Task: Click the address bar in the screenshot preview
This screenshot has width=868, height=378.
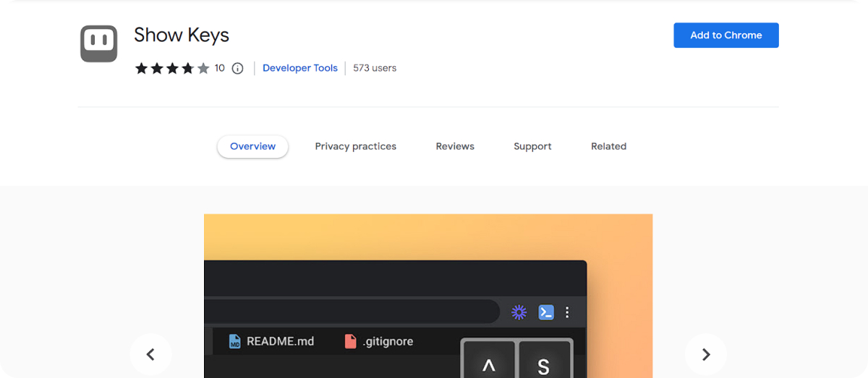Action: [x=352, y=312]
